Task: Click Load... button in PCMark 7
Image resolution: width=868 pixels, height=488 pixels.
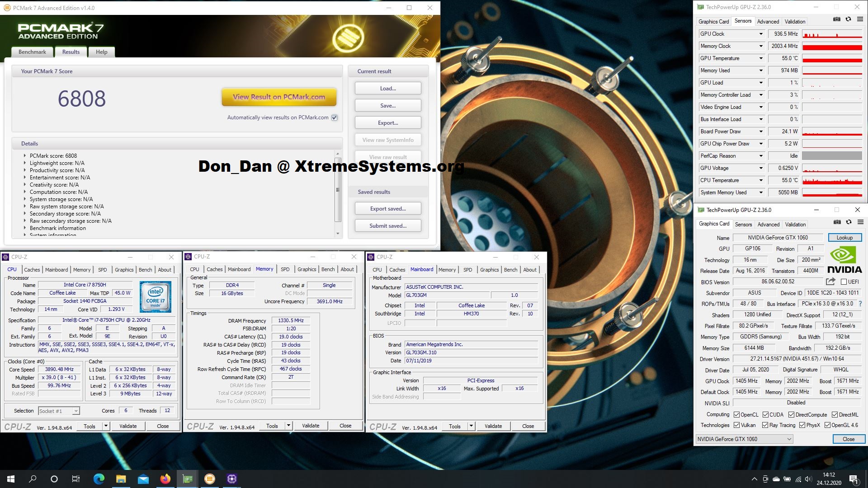Action: tap(388, 88)
